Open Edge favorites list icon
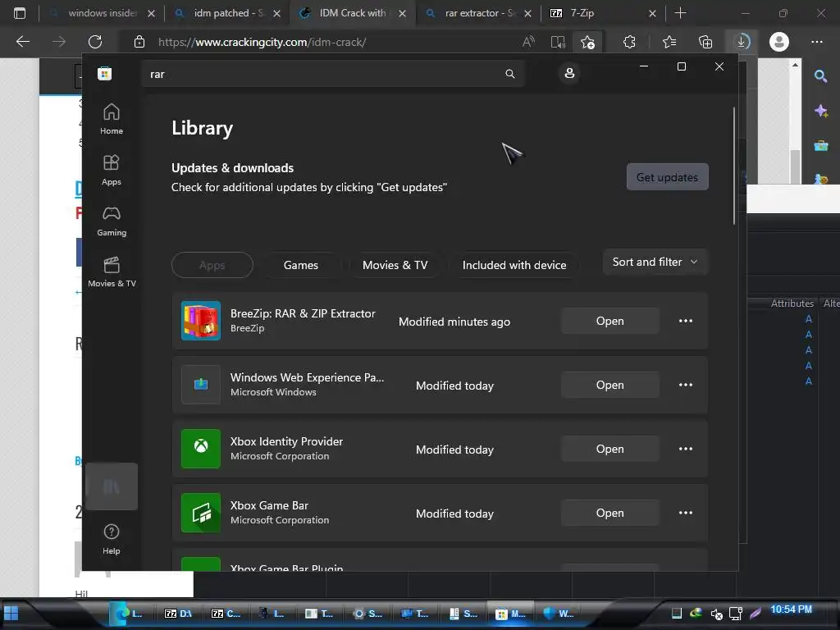This screenshot has width=840, height=630. tap(669, 42)
